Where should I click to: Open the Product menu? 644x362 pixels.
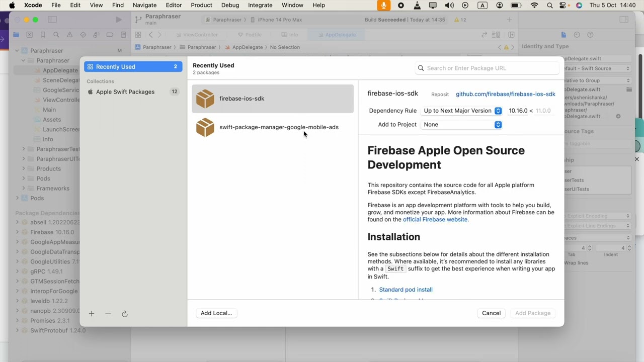coord(201,5)
